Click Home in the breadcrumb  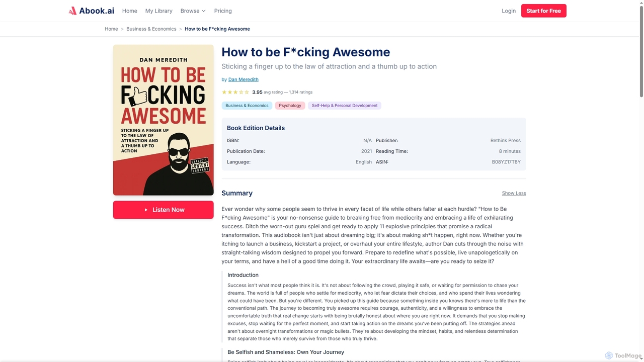tap(111, 29)
